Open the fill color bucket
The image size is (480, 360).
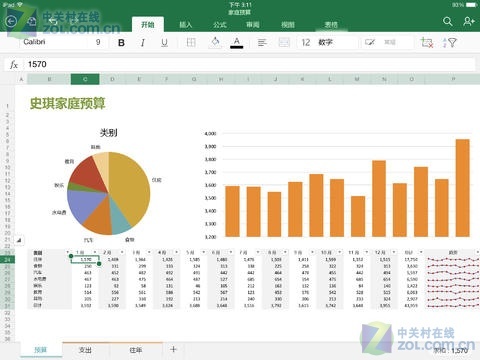point(215,42)
